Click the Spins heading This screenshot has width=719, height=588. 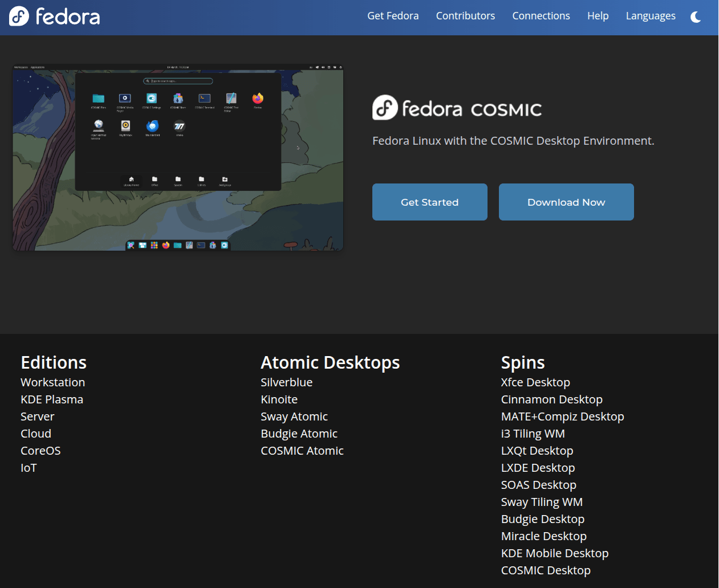523,362
